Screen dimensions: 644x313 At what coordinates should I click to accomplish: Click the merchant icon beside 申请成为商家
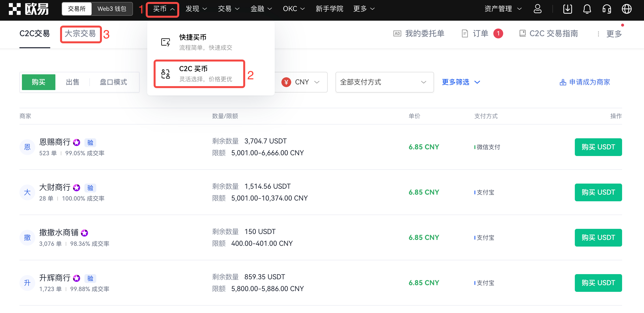[x=563, y=82]
